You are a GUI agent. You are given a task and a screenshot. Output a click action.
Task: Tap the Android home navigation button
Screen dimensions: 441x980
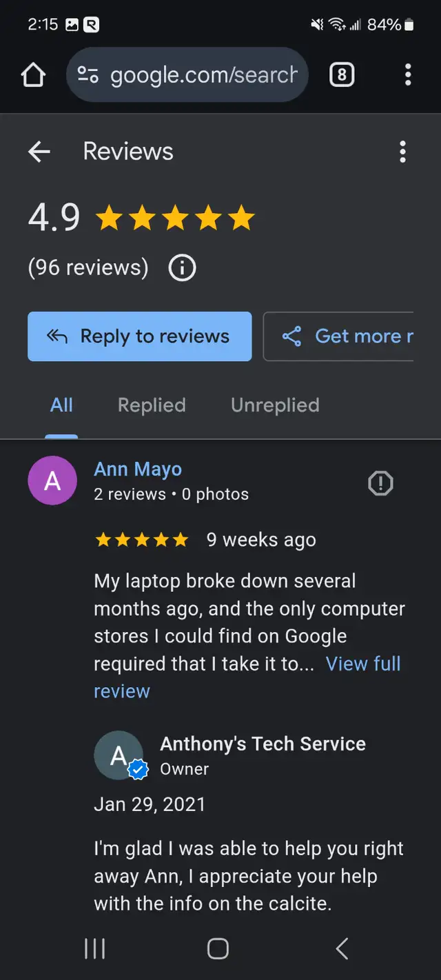click(x=218, y=948)
